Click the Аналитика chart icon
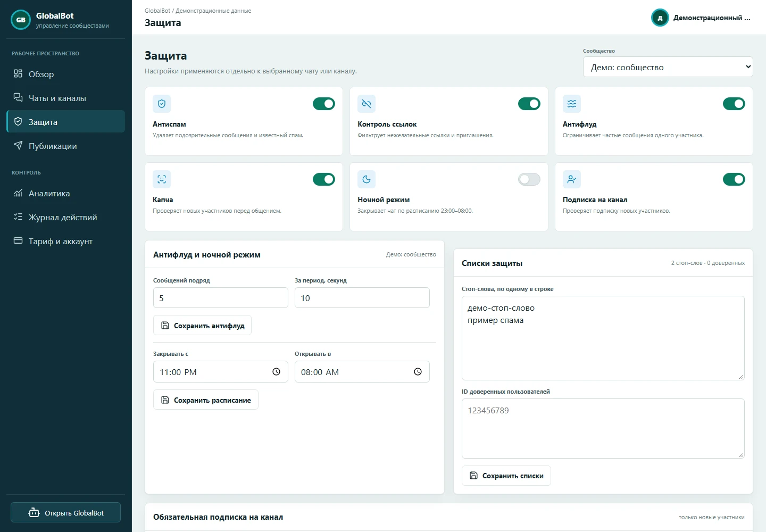 (18, 193)
